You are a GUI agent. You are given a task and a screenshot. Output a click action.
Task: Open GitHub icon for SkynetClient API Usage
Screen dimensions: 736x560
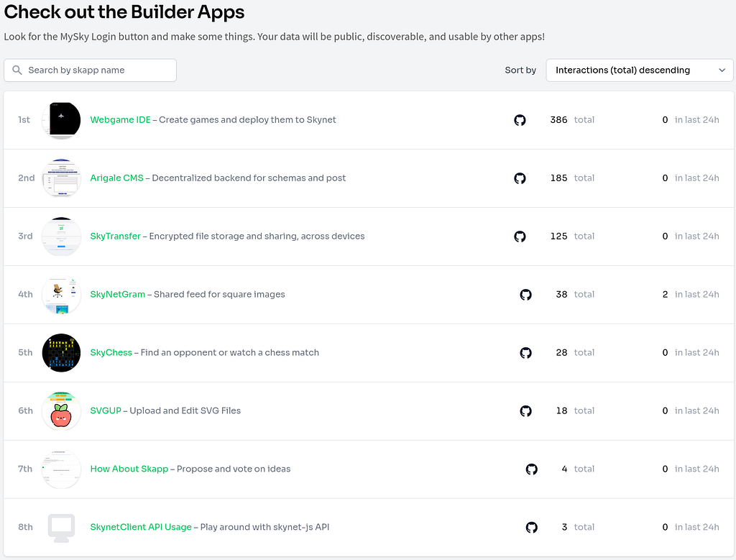coord(531,528)
